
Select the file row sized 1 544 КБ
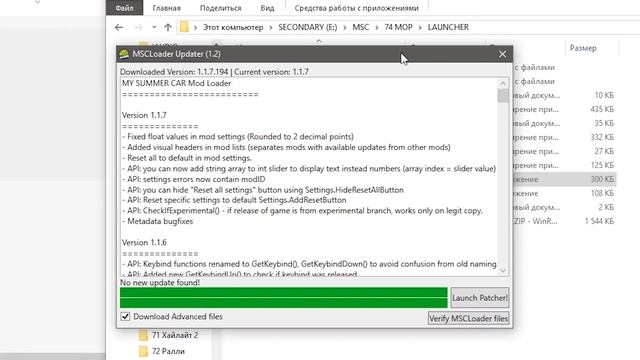pyautogui.click(x=565, y=221)
